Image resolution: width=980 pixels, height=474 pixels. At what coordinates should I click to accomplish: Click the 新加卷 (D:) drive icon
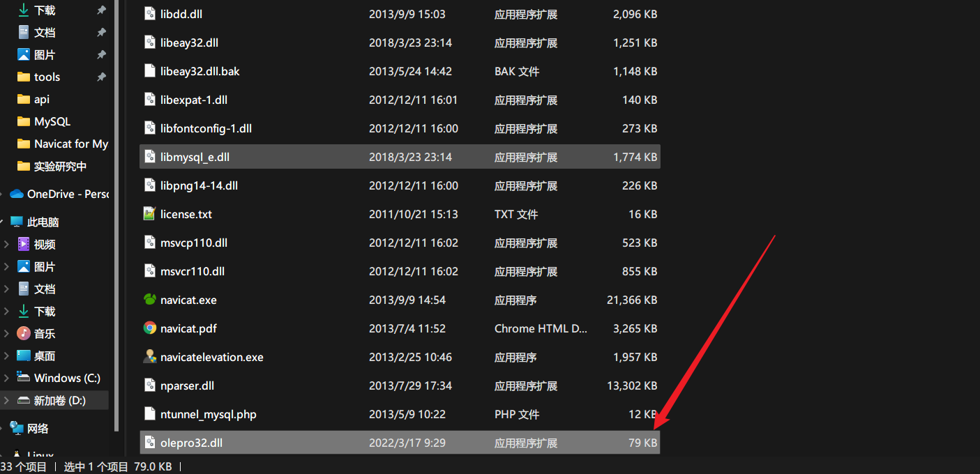pyautogui.click(x=24, y=400)
